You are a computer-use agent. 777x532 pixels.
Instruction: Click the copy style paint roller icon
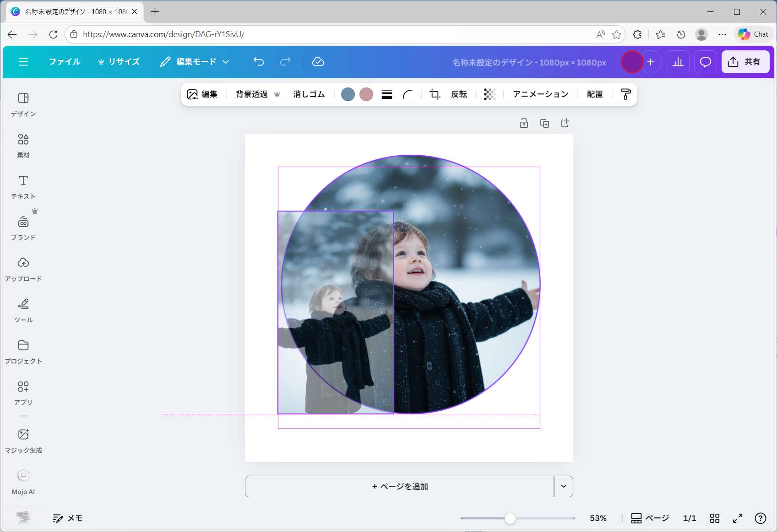tap(625, 94)
